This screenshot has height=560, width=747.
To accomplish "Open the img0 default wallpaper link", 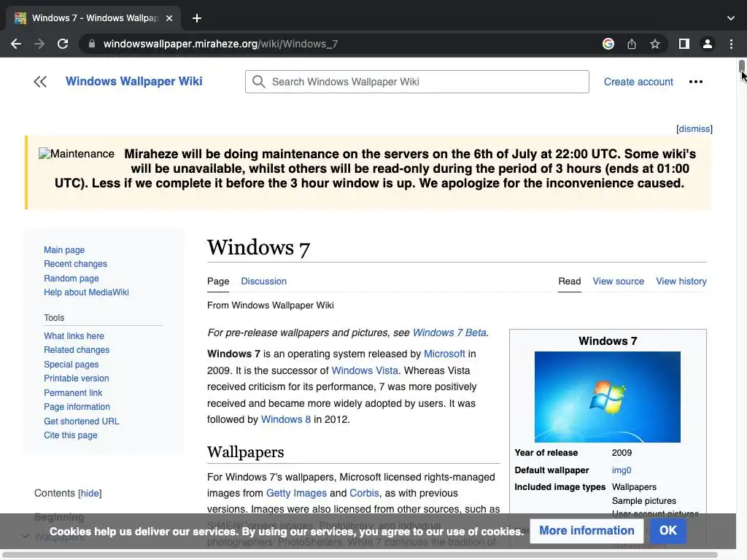I will [622, 470].
